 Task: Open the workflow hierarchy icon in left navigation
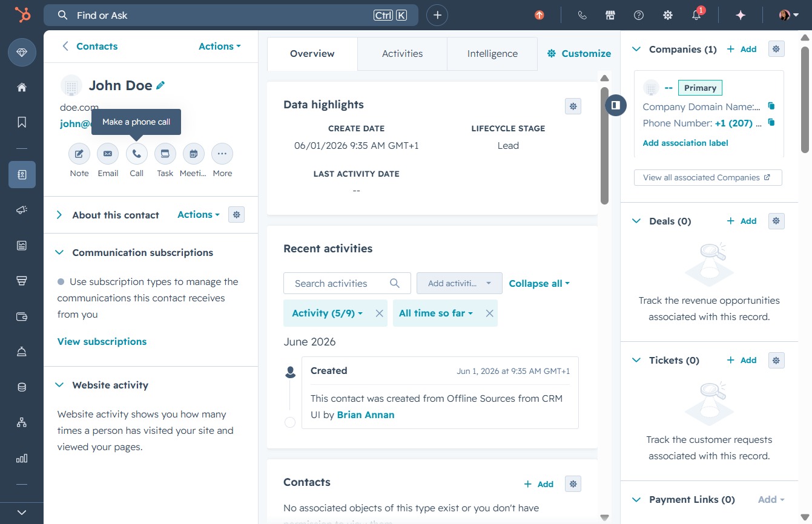22,422
